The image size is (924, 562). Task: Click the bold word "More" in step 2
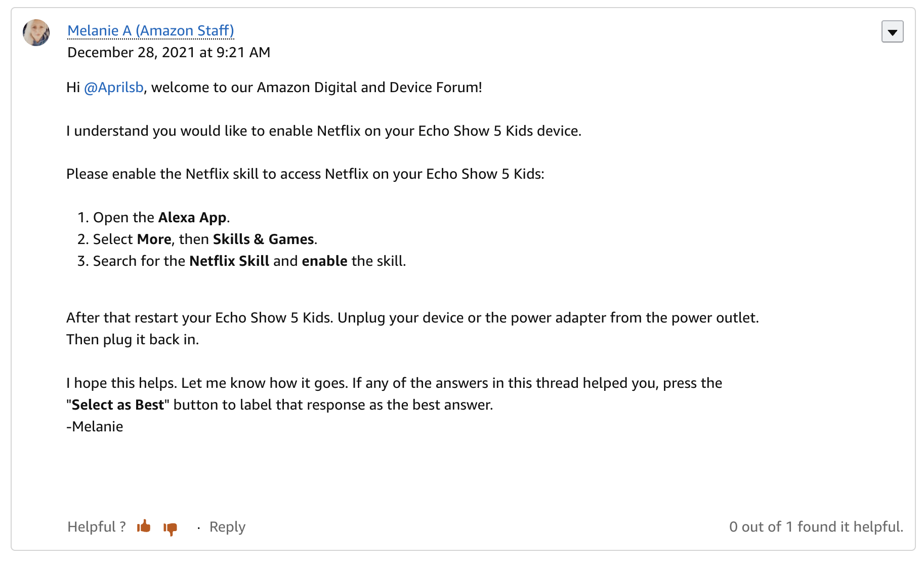pyautogui.click(x=154, y=239)
